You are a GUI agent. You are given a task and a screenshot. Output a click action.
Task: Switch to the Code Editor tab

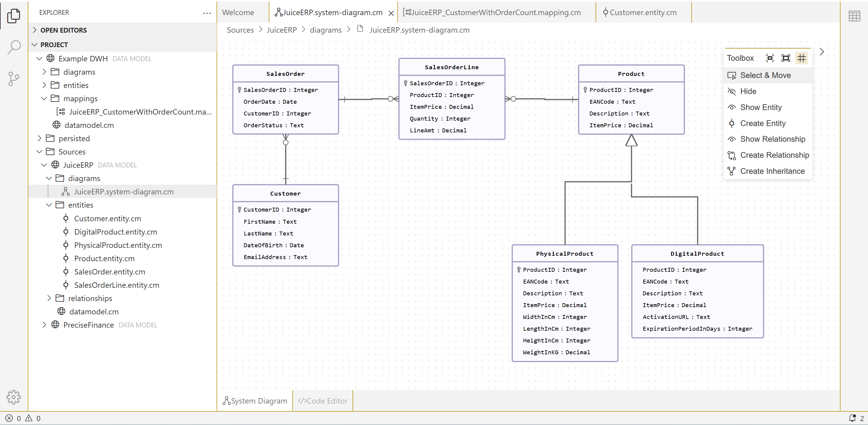point(323,401)
